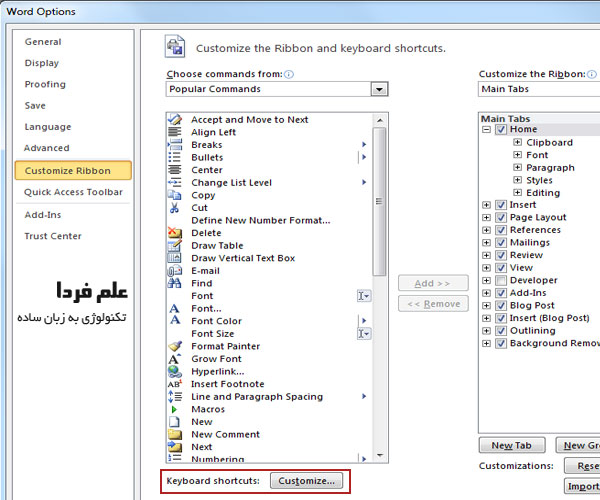This screenshot has width=600, height=500.
Task: Uncheck the Mailings tab checkbox
Action: pos(501,242)
